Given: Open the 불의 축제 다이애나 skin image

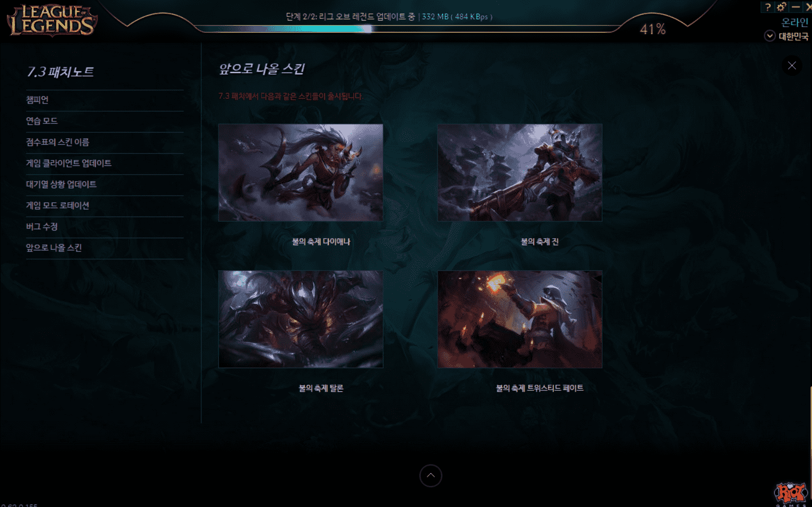Looking at the screenshot, I should click(301, 173).
